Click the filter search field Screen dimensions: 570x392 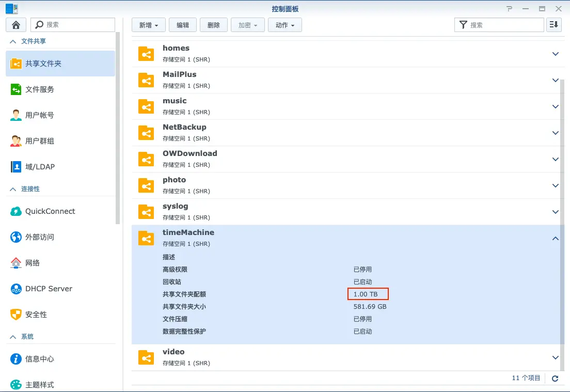click(x=499, y=25)
